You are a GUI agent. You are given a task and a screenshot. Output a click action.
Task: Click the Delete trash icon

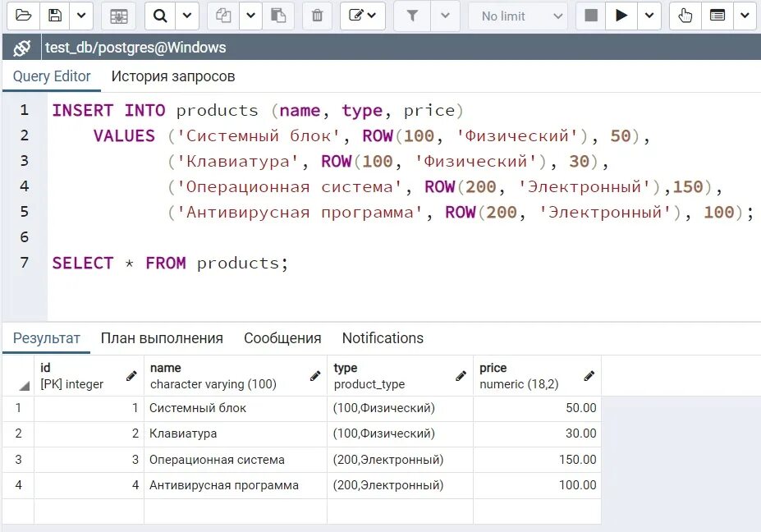click(x=317, y=16)
